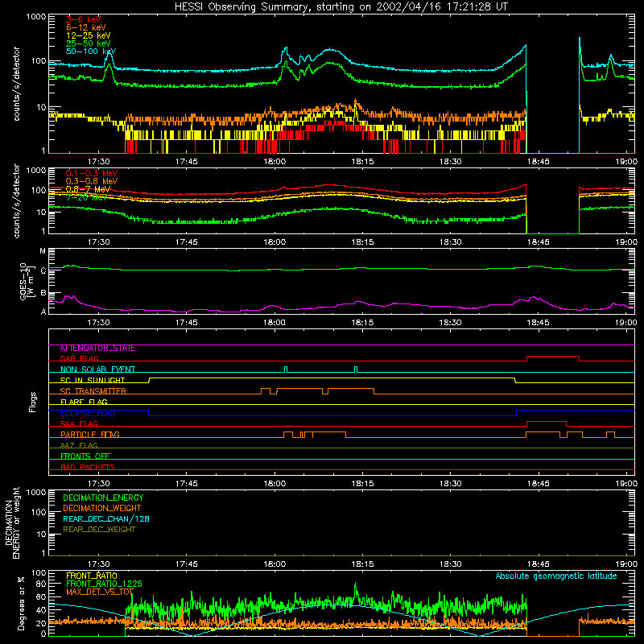Viewport: 644px width, 644px height.
Task: Select the ECLIPSE_FLAG label
Action: (x=88, y=413)
